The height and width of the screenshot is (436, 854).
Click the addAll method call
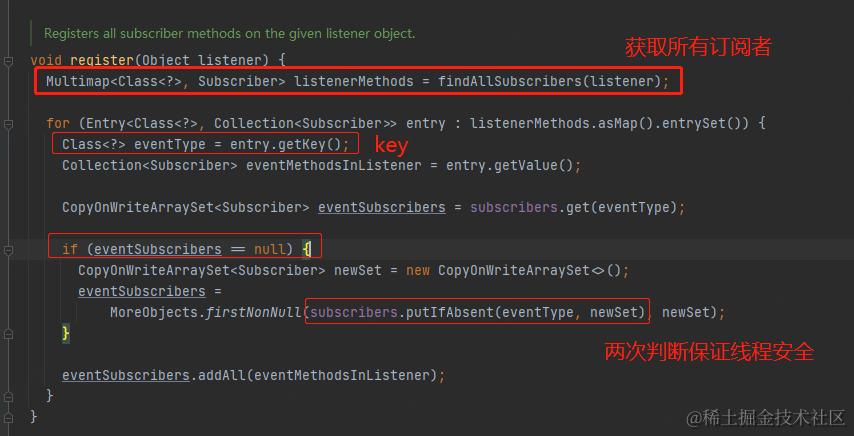221,375
